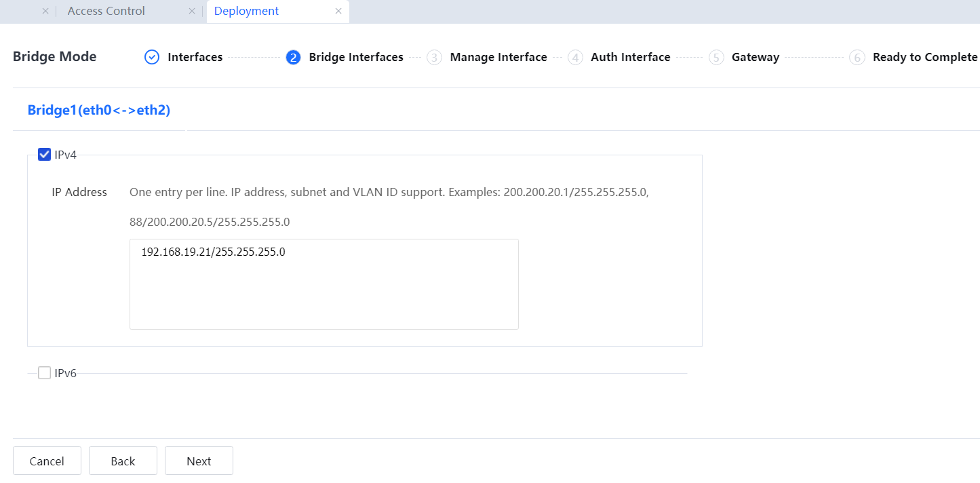Screen dimensions: 980x483
Task: Click the step 2 circle icon
Action: point(293,58)
